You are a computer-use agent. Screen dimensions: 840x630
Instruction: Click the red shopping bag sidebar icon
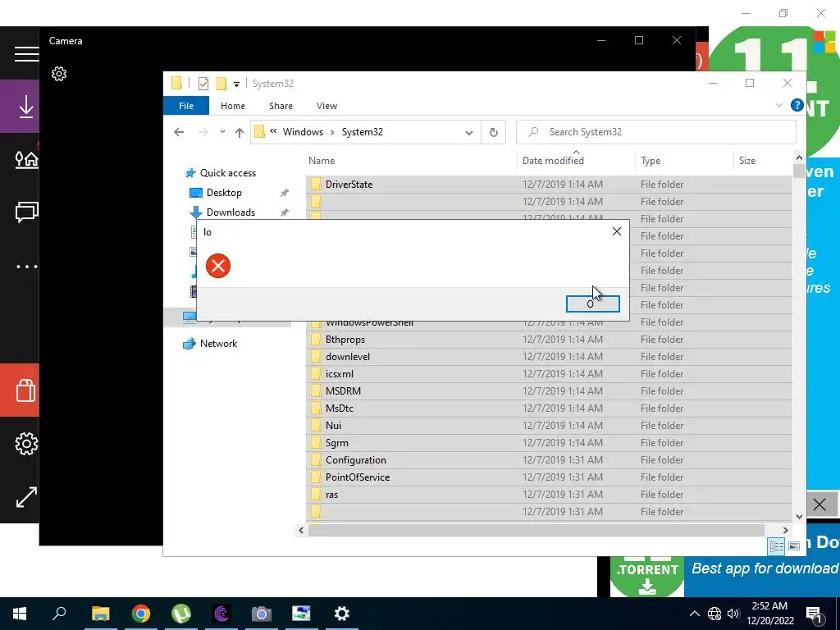point(25,390)
